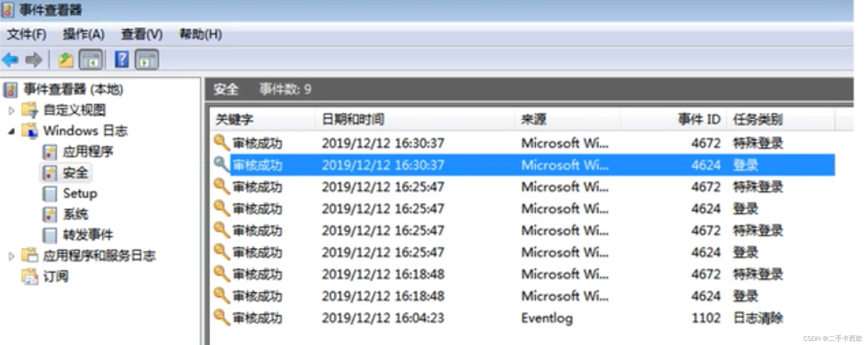This screenshot has height=345, width=868.
Task: Click the 应用程序和服务日志 folder icon
Action: [30, 255]
